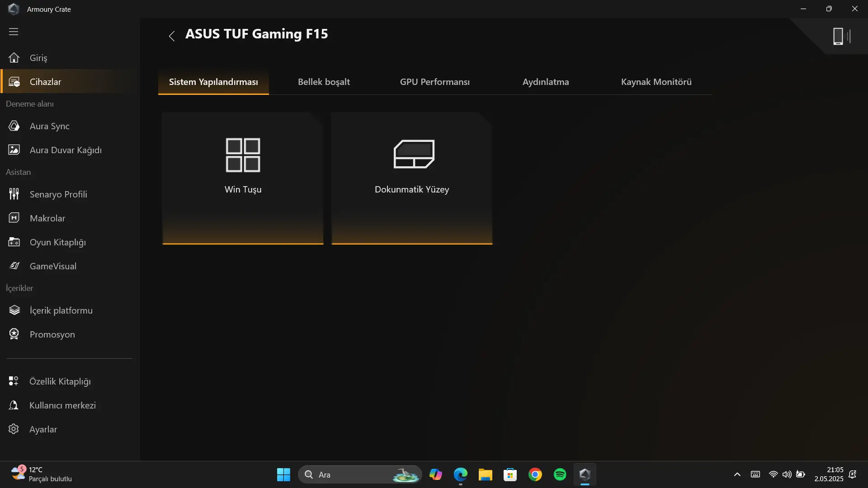Switch to Sistem Yapılandırması tab

(x=213, y=82)
